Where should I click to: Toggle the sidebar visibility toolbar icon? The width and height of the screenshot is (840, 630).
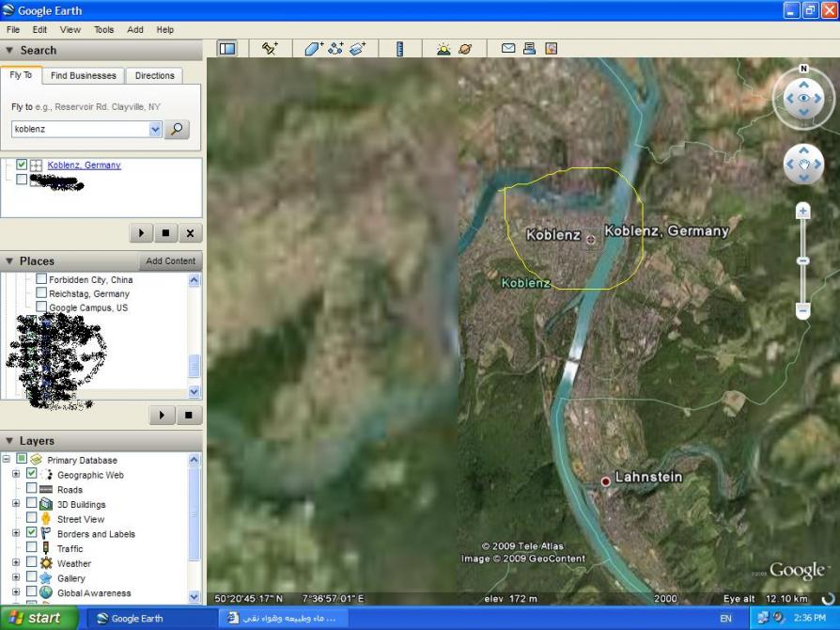227,49
